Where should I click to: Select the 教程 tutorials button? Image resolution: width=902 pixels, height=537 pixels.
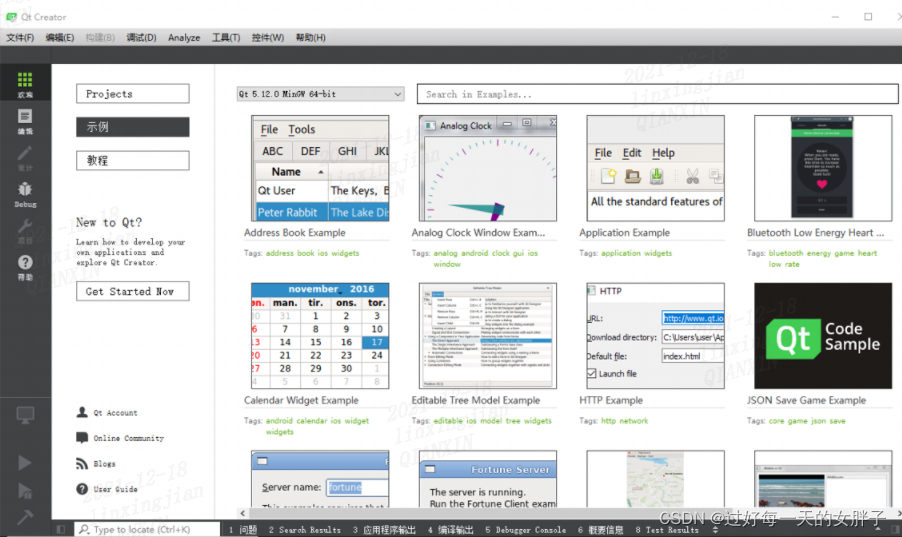coord(132,161)
